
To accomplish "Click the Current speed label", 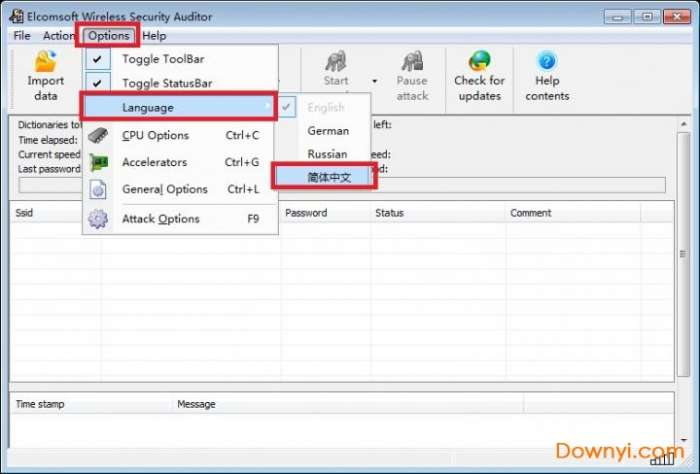I will [x=49, y=154].
